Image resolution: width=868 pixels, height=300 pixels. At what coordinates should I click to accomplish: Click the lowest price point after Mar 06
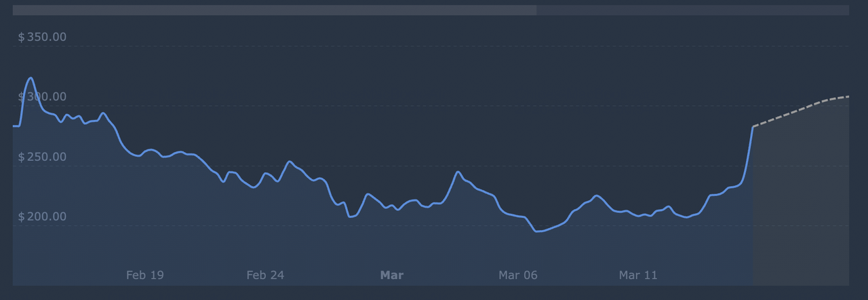[x=538, y=231]
